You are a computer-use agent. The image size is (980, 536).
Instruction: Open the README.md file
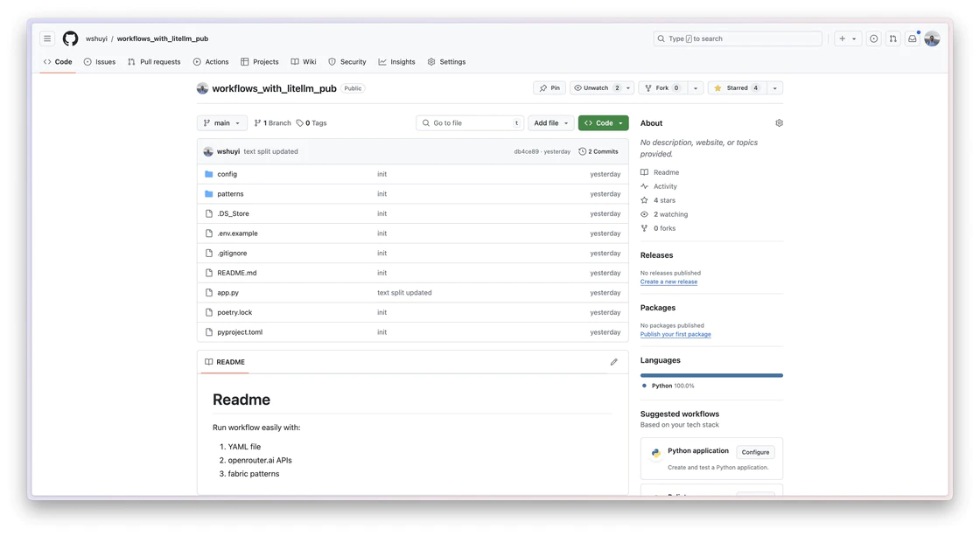(x=237, y=273)
